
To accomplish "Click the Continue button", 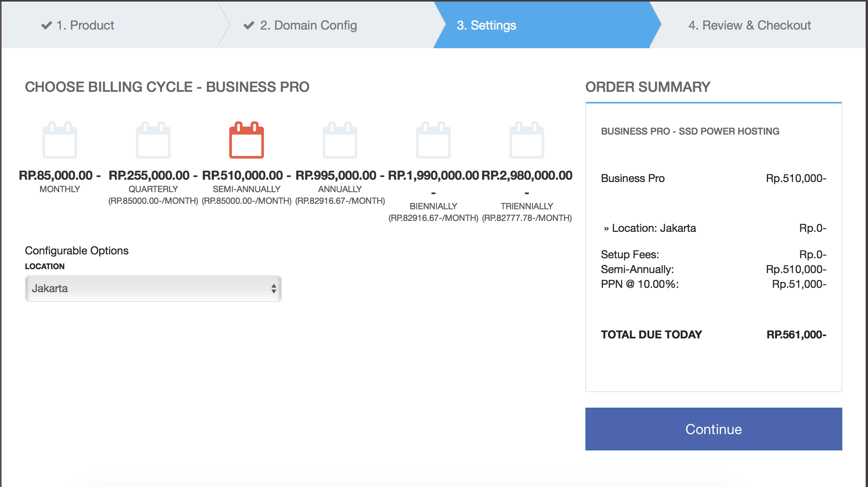I will click(713, 429).
